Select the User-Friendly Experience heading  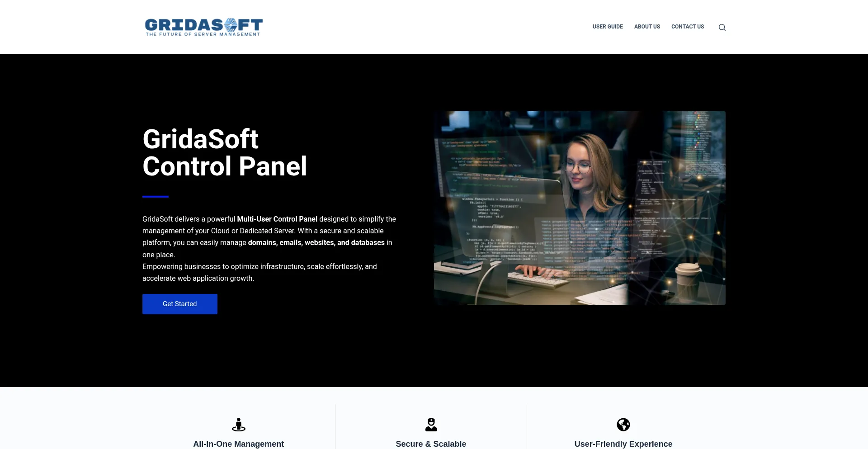pos(623,444)
